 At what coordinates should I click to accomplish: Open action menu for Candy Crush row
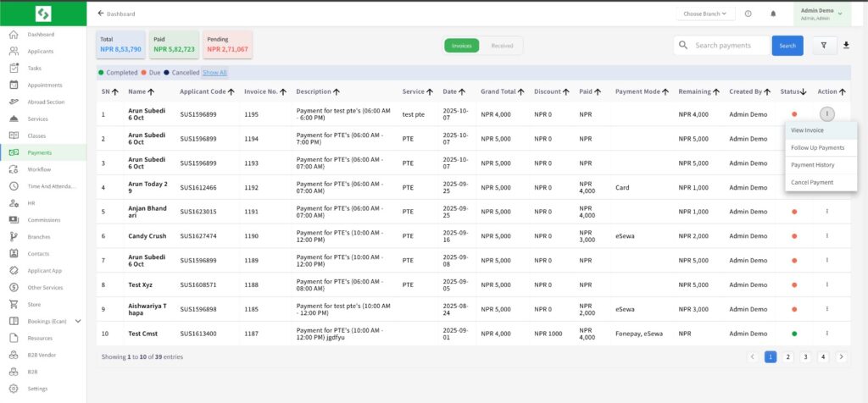point(827,236)
